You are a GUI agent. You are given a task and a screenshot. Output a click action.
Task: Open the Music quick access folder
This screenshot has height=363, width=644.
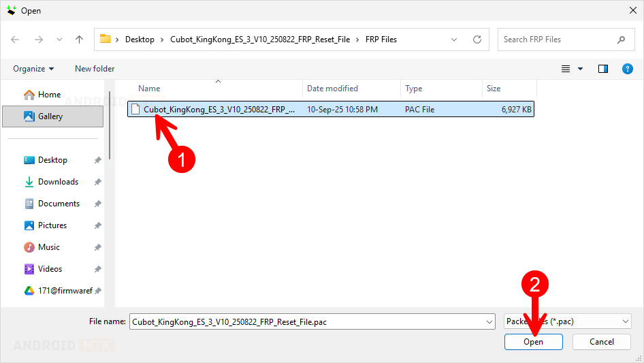[49, 247]
